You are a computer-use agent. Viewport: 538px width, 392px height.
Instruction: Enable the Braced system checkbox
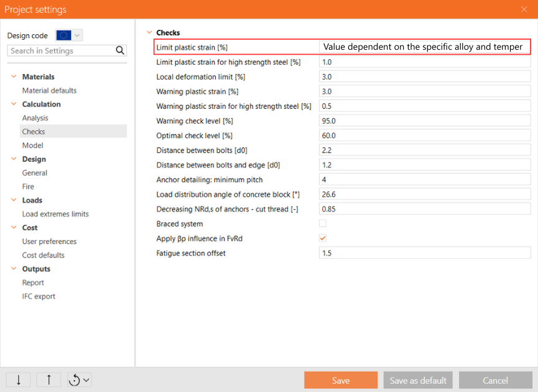click(x=323, y=224)
